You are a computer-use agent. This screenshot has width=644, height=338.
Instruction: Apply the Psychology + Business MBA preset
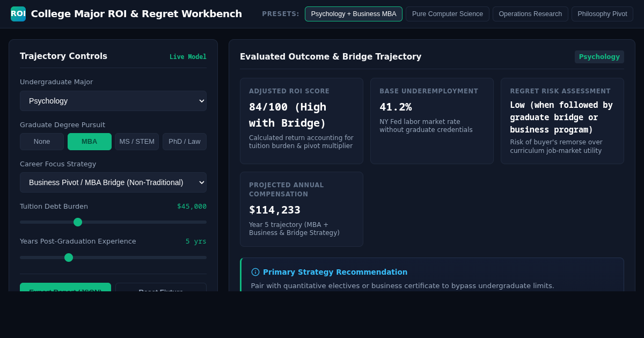(354, 14)
